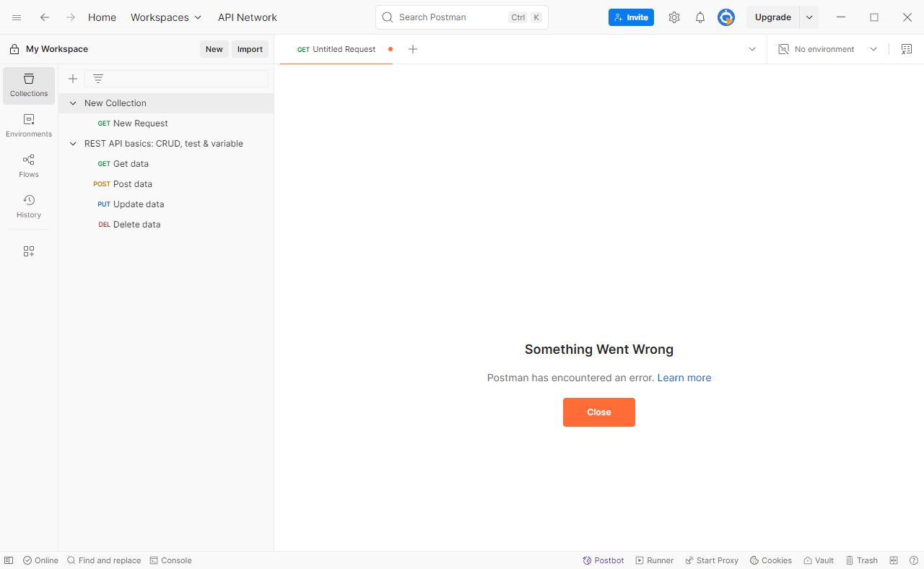Open a new tab with the plus

[x=413, y=49]
